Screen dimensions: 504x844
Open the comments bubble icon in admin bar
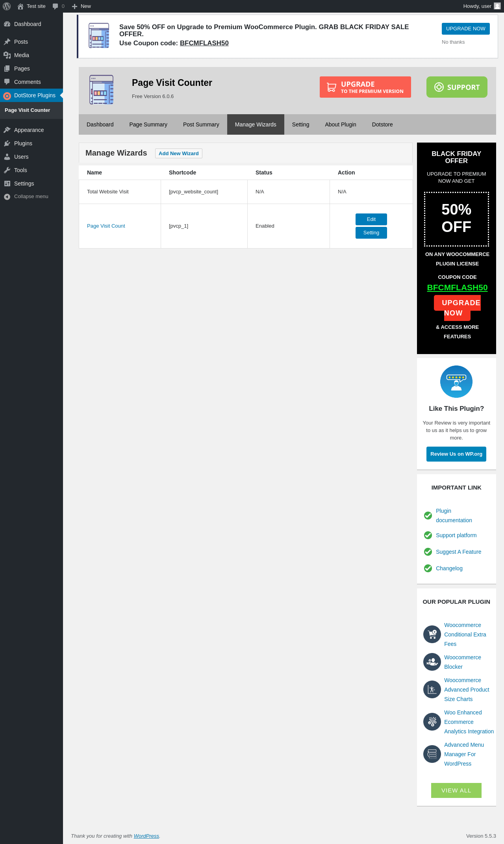pyautogui.click(x=55, y=6)
